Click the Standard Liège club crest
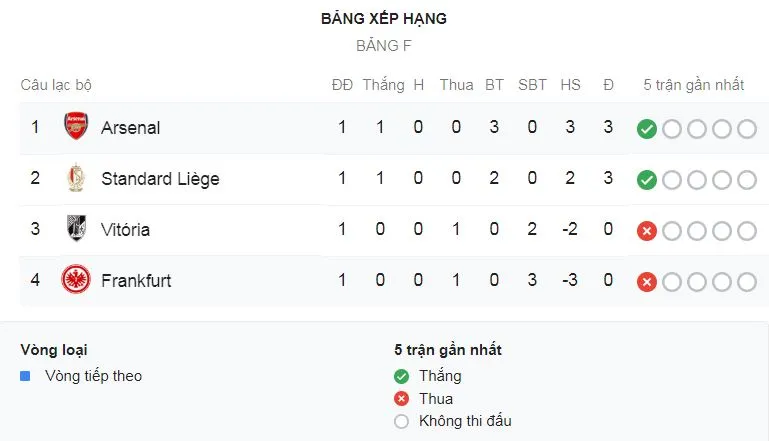 click(76, 178)
